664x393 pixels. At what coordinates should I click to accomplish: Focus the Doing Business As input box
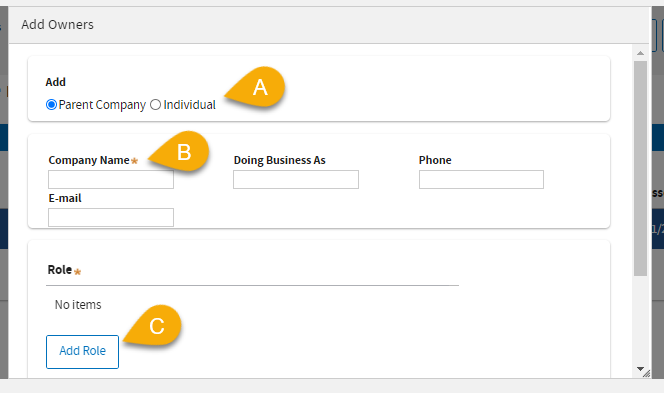pyautogui.click(x=296, y=180)
